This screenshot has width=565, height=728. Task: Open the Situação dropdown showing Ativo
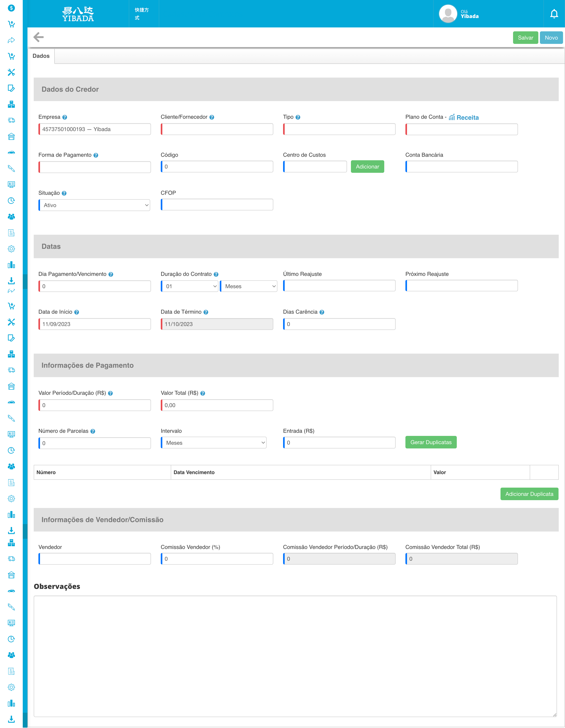pyautogui.click(x=95, y=205)
